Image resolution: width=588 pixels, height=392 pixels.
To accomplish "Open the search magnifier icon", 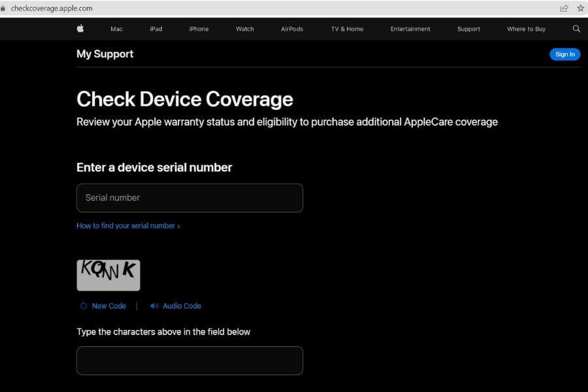I will (576, 29).
